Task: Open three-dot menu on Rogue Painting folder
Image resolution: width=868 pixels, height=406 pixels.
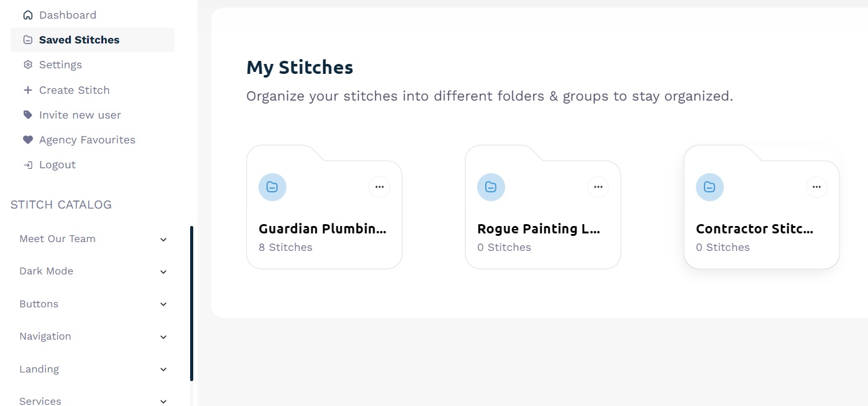Action: coord(598,187)
